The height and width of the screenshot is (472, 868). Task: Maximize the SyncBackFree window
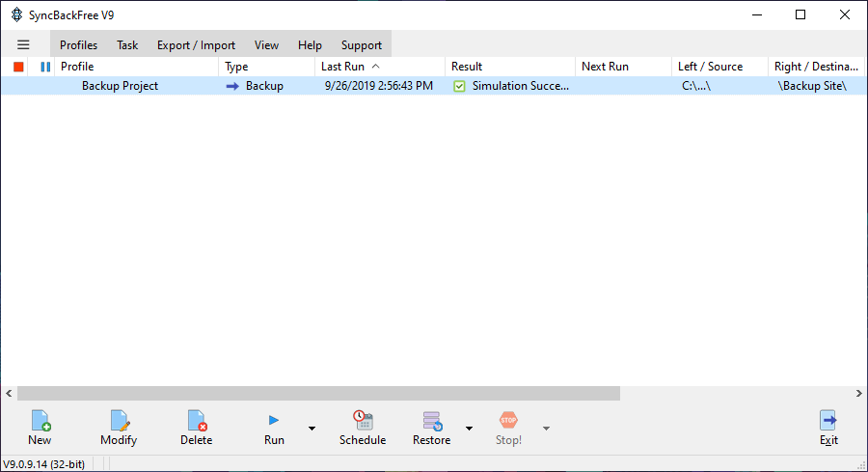click(800, 14)
